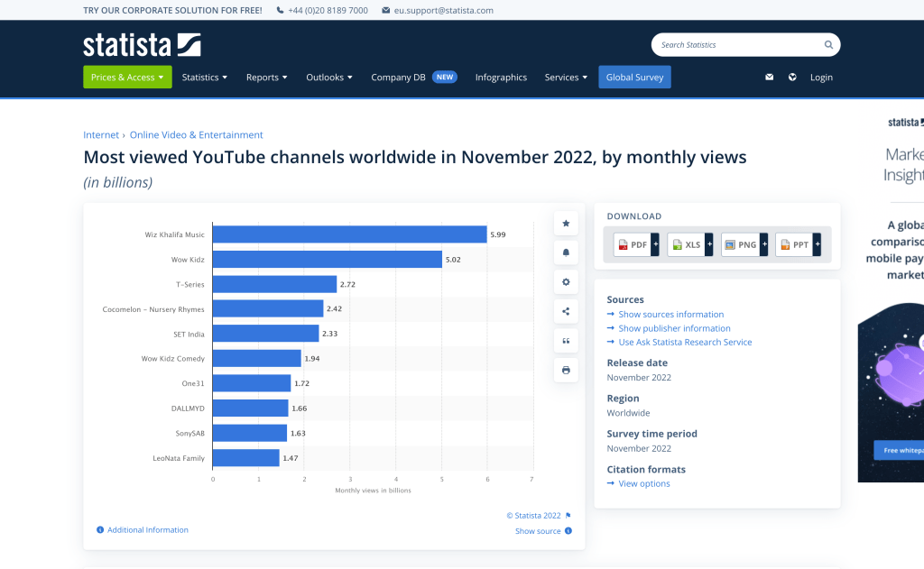Image resolution: width=924 pixels, height=569 pixels.
Task: Click the plus on PDF download
Action: click(655, 244)
